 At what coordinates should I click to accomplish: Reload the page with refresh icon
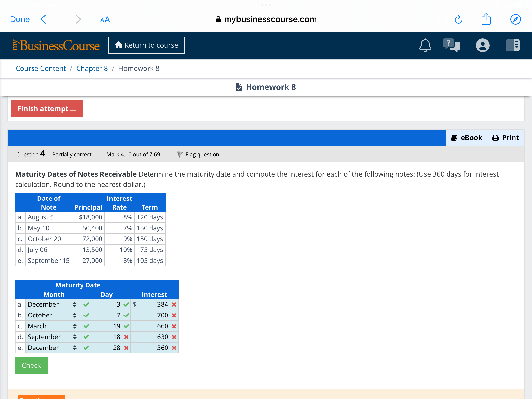click(458, 19)
